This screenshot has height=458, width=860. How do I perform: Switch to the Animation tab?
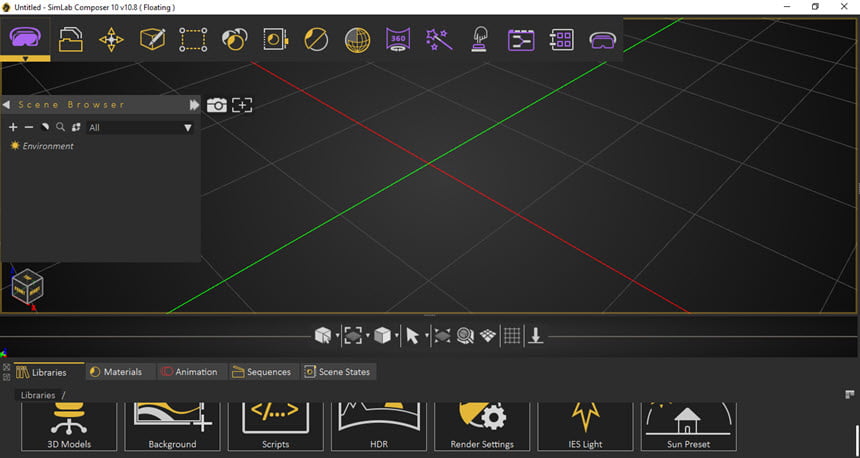click(x=192, y=372)
